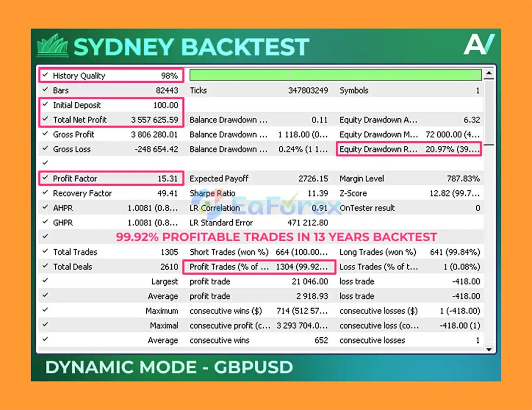Click the Sydney Opera House logo
This screenshot has height=410, width=532.
(x=52, y=47)
